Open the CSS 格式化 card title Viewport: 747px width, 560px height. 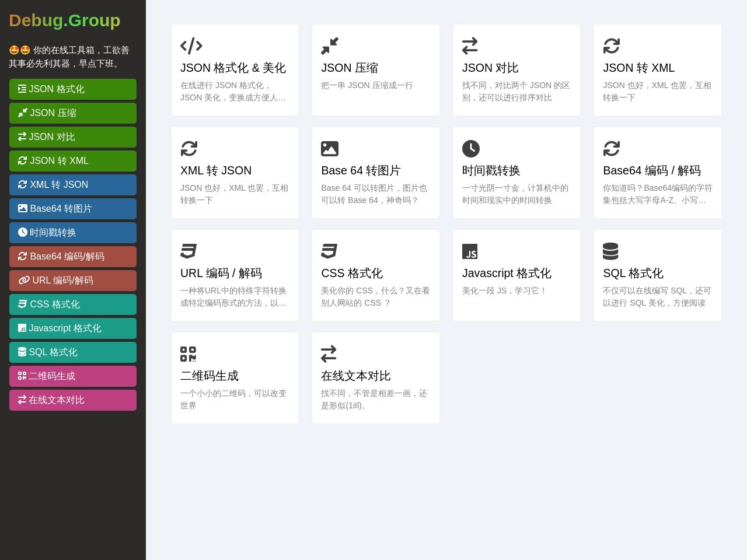[x=352, y=273]
